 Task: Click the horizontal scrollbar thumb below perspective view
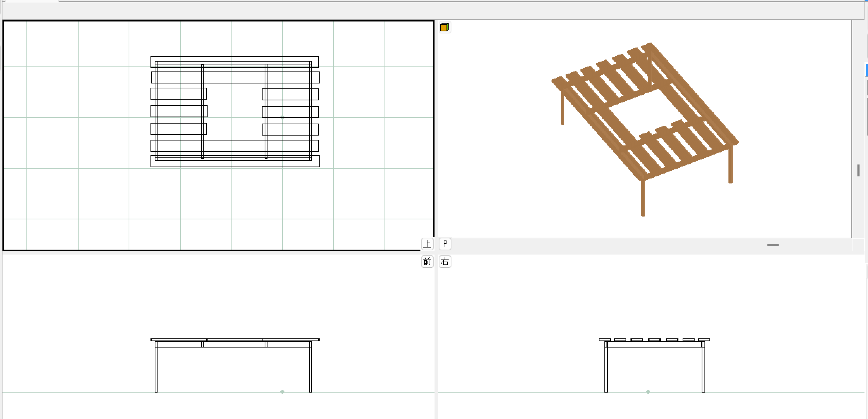(x=773, y=245)
